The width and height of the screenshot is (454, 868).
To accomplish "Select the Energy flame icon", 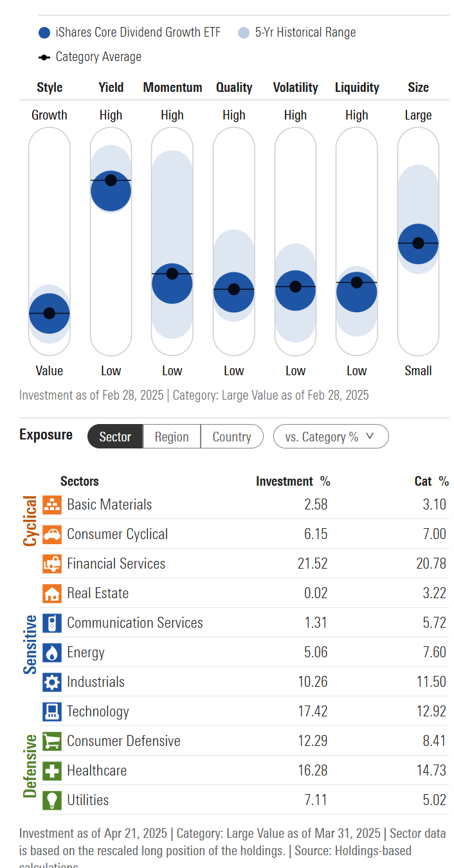I will [x=51, y=652].
